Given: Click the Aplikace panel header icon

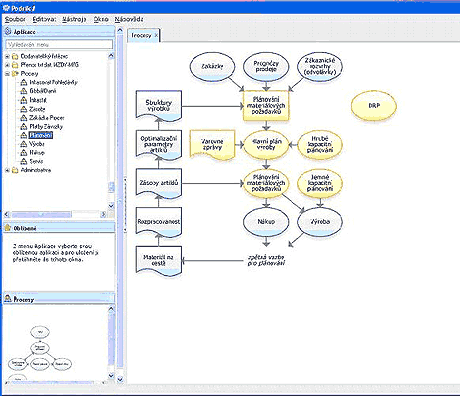Looking at the screenshot, I should (8, 32).
